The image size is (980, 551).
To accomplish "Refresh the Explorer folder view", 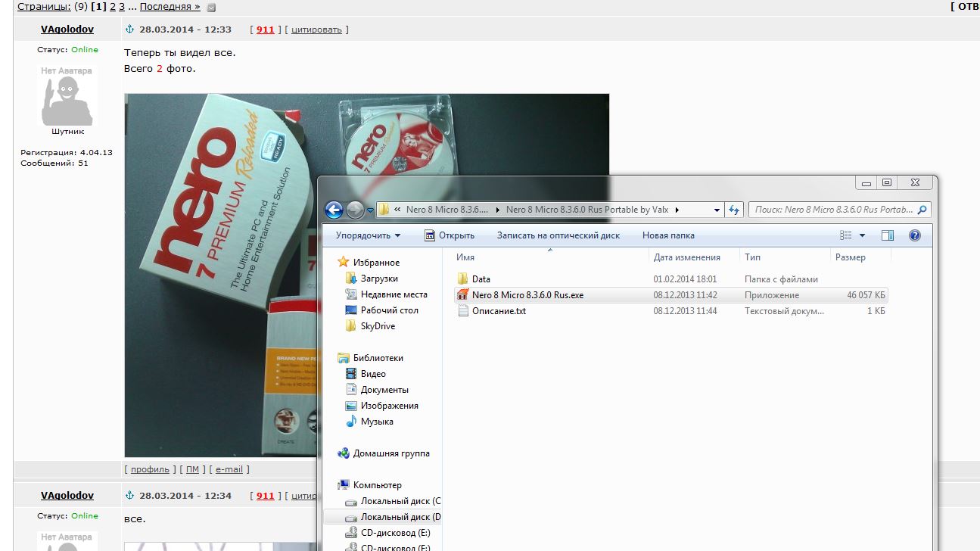I will 734,210.
